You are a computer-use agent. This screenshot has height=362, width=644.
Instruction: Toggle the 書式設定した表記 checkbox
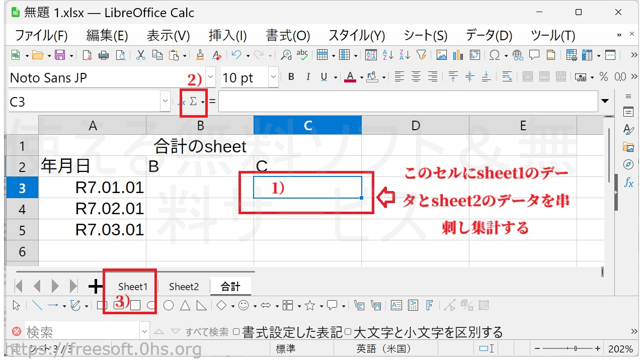[236, 332]
